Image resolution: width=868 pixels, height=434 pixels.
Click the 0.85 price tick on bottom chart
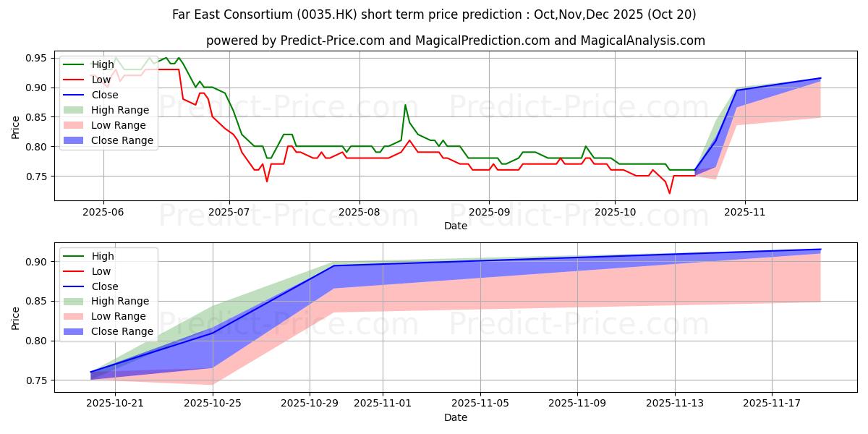35,301
